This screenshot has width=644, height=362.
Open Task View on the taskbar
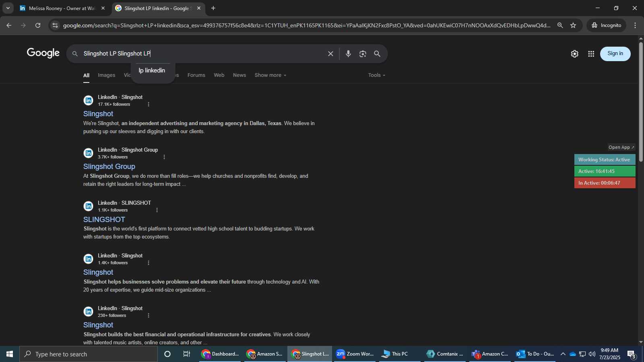coord(187,354)
